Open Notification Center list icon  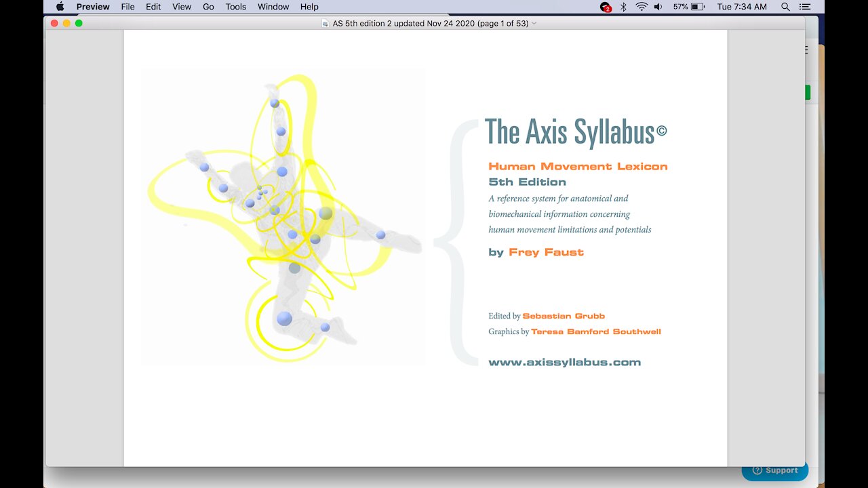(804, 7)
